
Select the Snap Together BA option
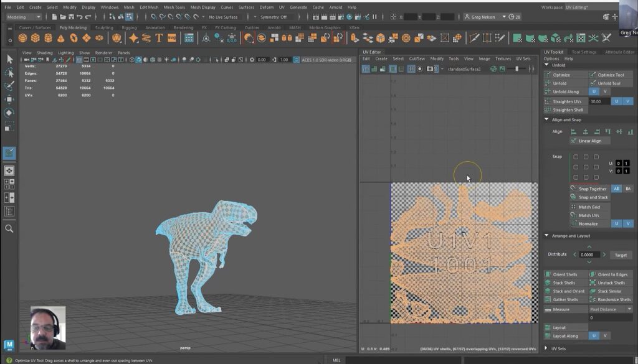[x=628, y=189]
